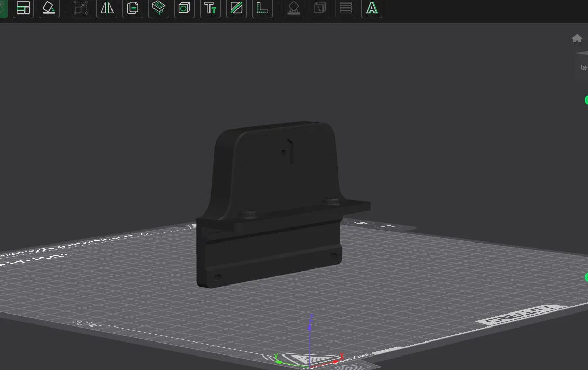
Task: Activate the text embossing tool
Action: click(x=210, y=8)
